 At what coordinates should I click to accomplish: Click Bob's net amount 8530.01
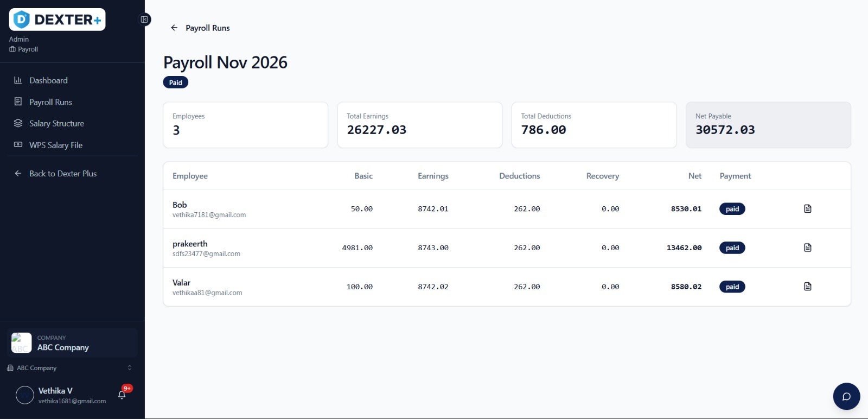686,209
